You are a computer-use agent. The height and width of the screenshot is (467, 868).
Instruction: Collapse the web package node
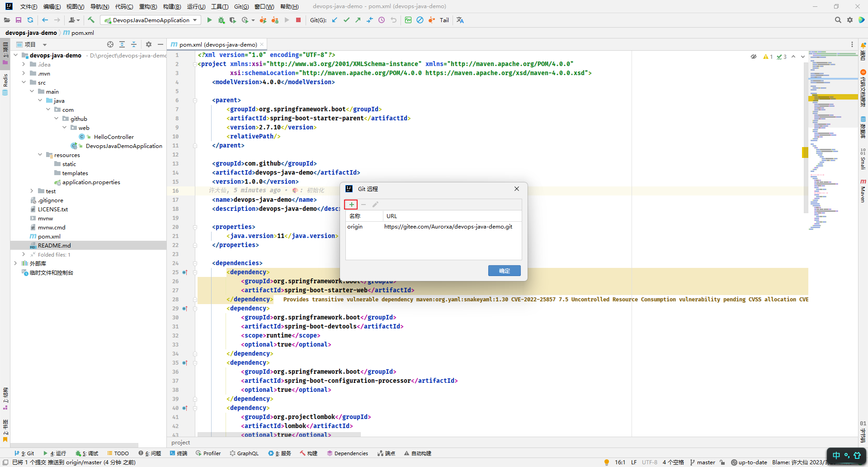[x=64, y=128]
